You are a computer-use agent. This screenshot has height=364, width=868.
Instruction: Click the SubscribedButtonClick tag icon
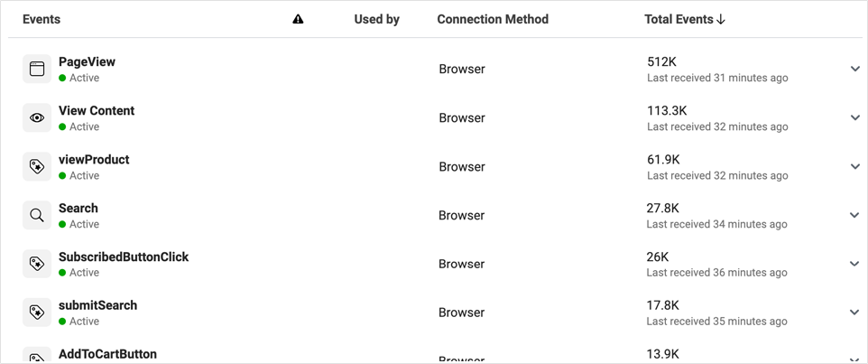[37, 264]
